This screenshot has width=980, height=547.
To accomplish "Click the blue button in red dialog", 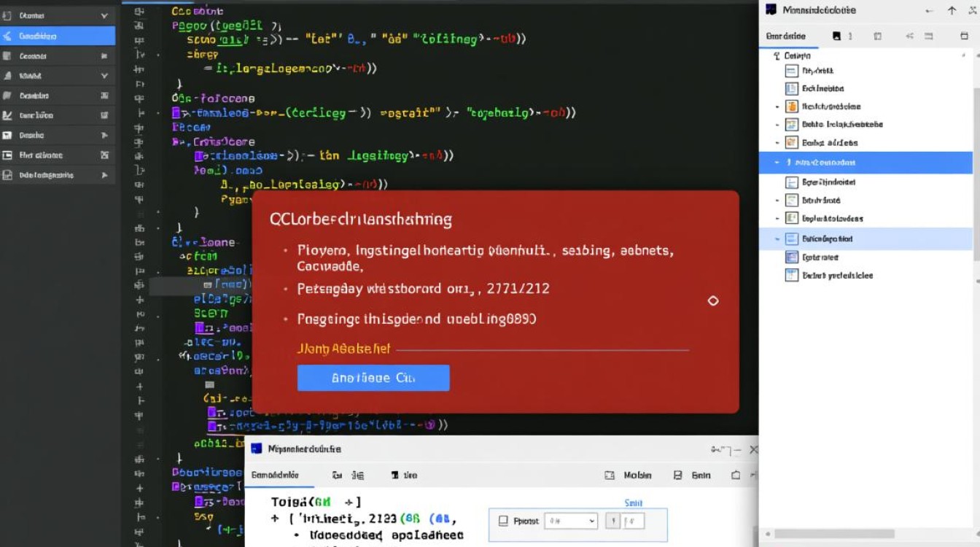I will coord(373,378).
